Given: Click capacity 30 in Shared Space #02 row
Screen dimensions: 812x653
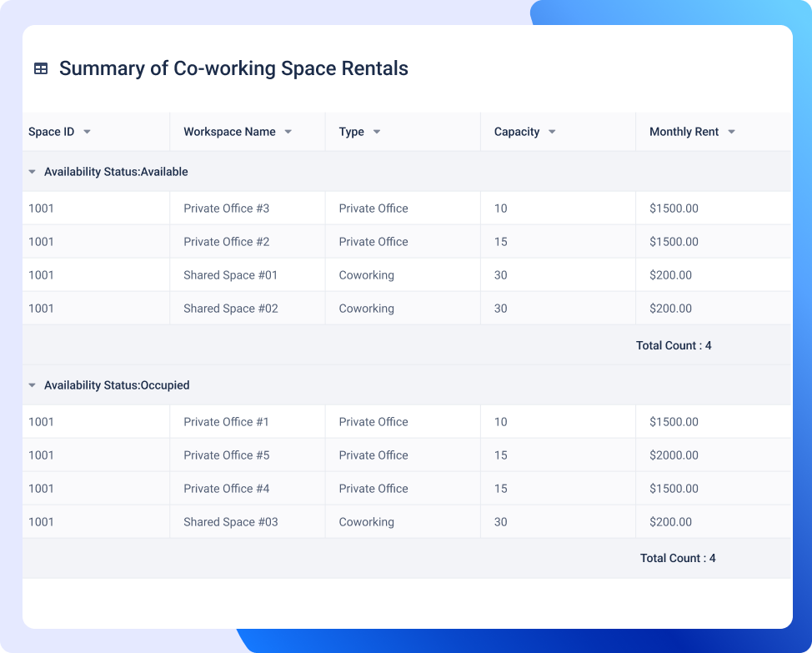Looking at the screenshot, I should (x=501, y=309).
